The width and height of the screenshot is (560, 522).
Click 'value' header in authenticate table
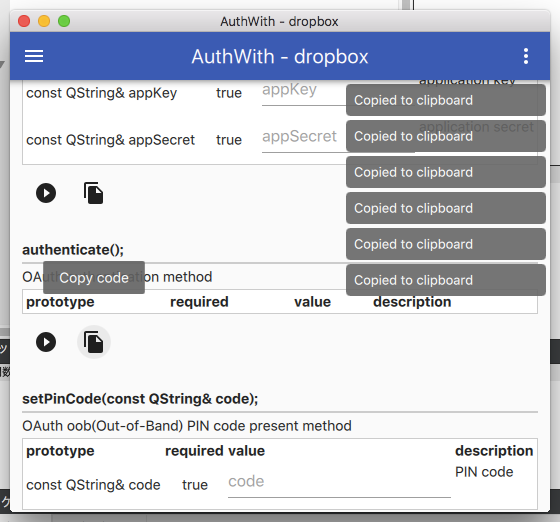point(312,302)
